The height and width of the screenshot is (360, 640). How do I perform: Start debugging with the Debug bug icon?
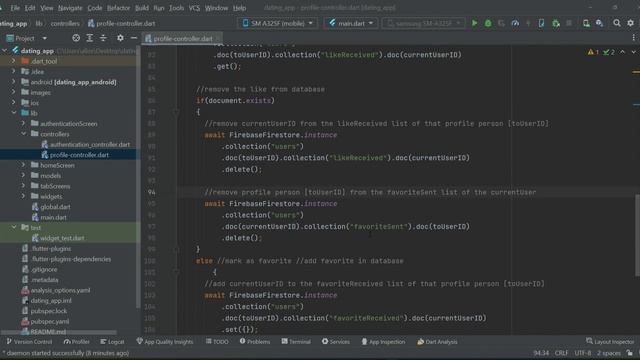pos(488,24)
